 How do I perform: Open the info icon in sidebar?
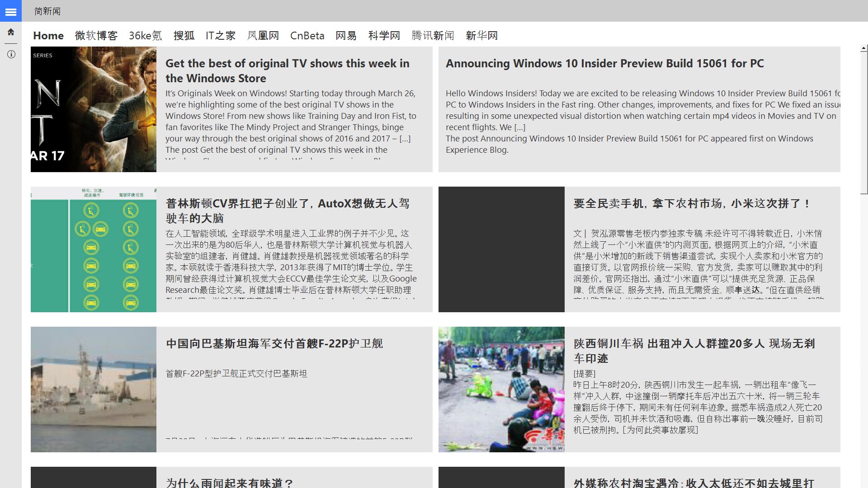pos(11,55)
